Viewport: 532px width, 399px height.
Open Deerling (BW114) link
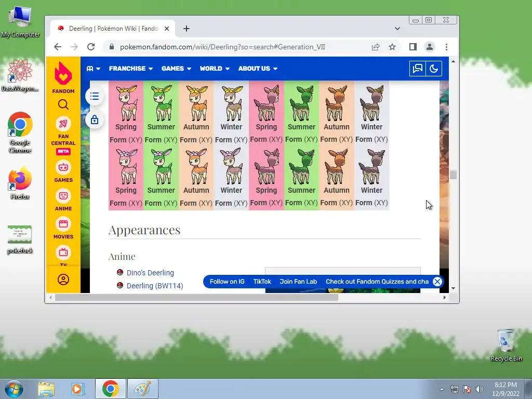tap(155, 286)
